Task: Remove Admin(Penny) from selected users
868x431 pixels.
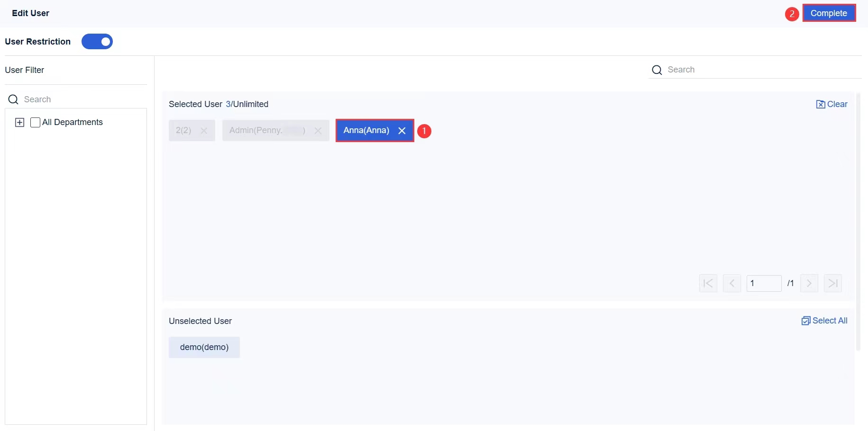Action: tap(318, 131)
